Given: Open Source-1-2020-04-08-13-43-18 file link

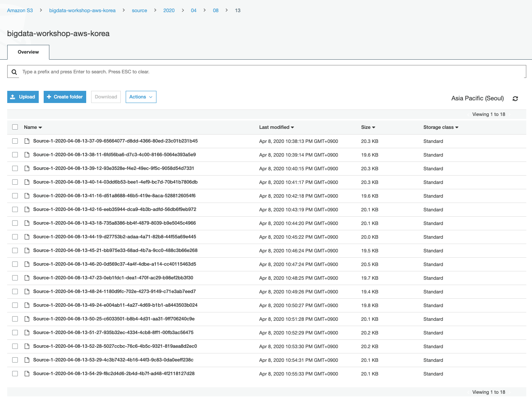Looking at the screenshot, I should (x=114, y=223).
